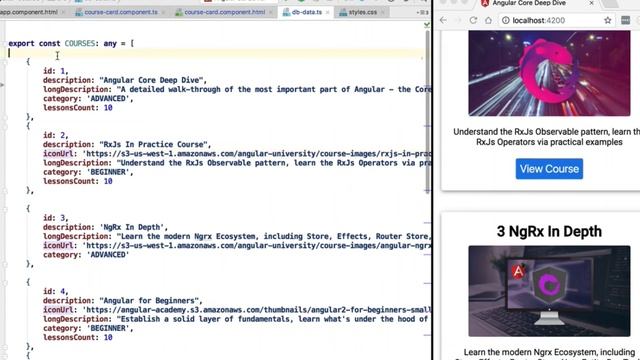Show the hidden editor tabs list
The height and width of the screenshot is (360, 640).
tap(422, 13)
